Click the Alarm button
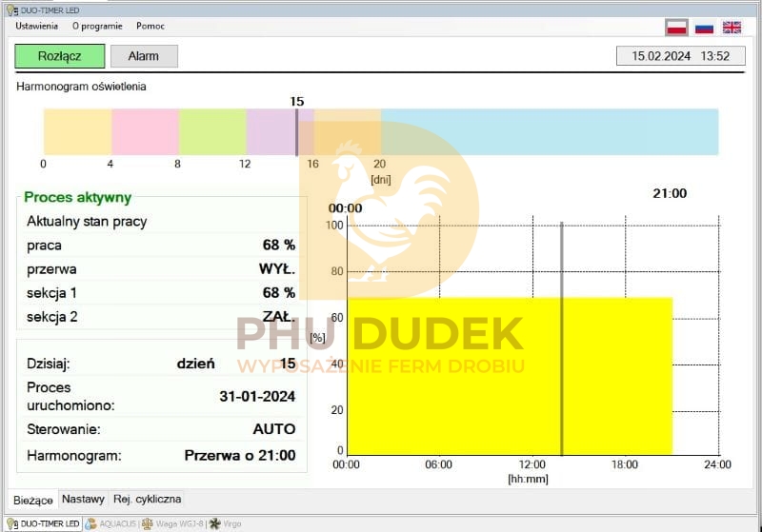Viewport: 762px width, 532px height. click(144, 56)
